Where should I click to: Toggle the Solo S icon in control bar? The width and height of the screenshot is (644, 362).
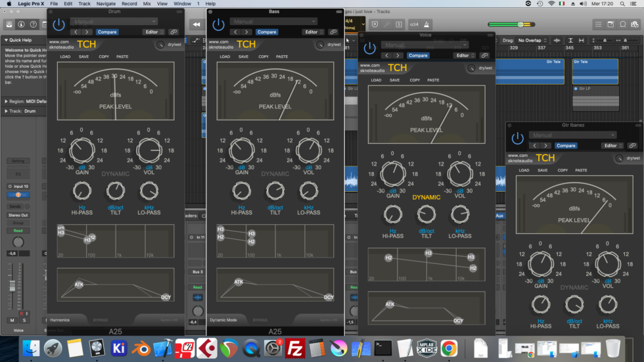(399, 24)
